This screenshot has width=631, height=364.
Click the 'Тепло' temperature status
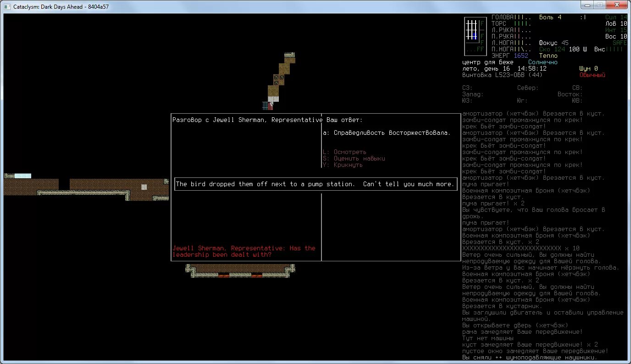pos(548,56)
